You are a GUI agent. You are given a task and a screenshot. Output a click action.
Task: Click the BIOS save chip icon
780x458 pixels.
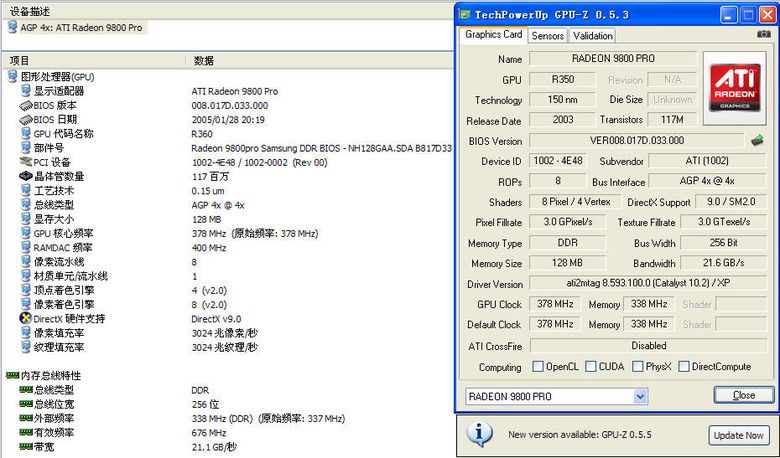pos(757,140)
